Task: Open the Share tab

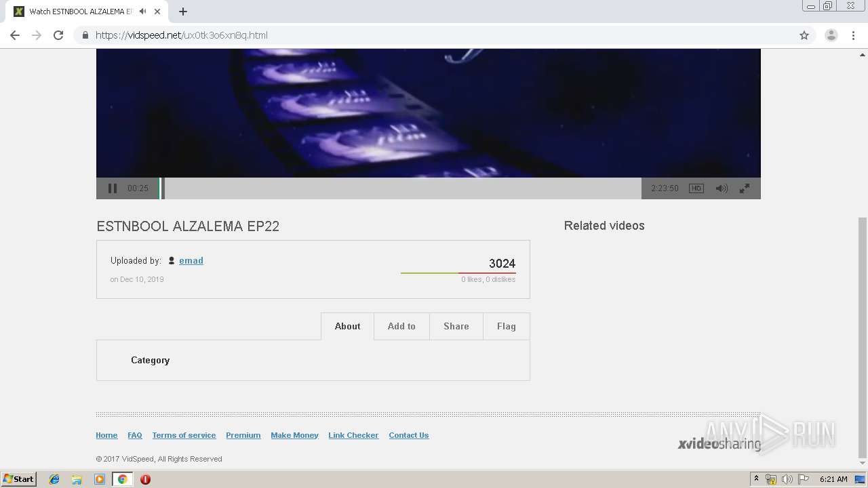Action: [456, 326]
